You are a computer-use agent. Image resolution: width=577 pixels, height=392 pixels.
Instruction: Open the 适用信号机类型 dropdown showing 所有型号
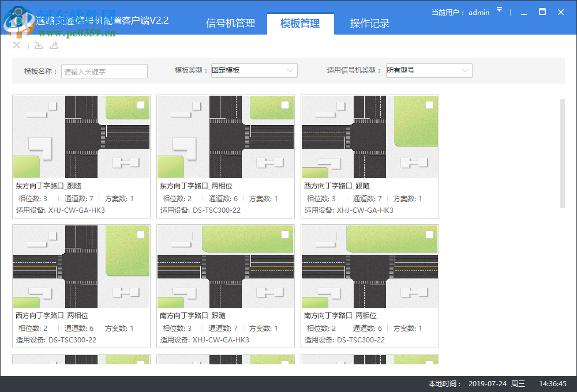429,70
